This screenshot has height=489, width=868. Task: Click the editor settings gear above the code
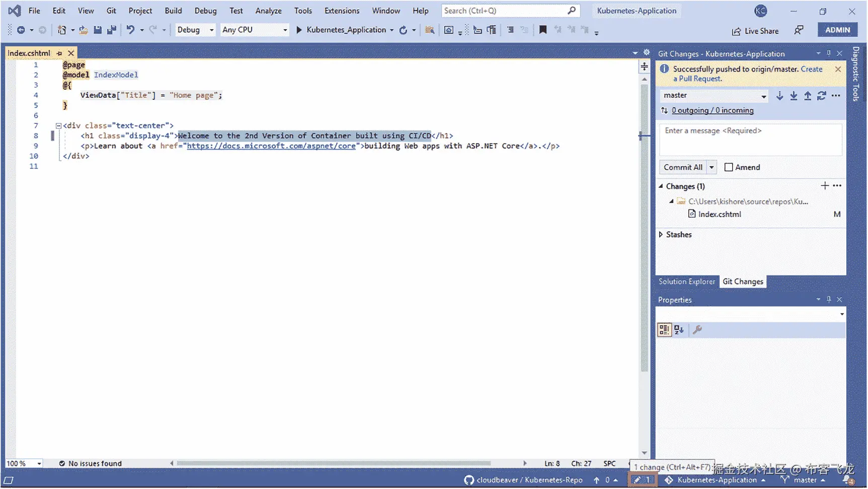(647, 53)
